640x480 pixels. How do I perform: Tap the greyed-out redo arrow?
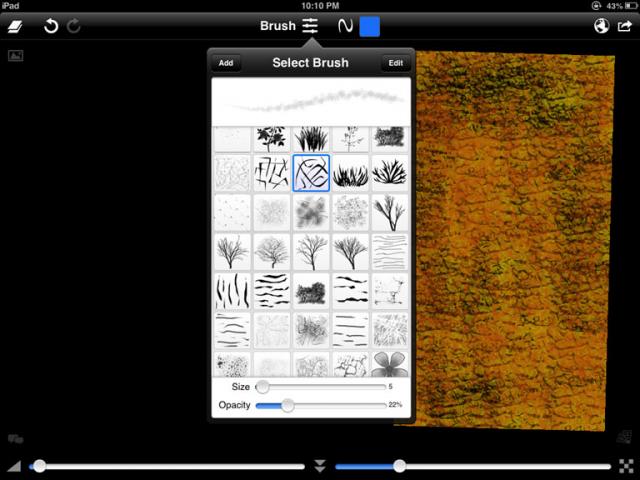[74, 26]
